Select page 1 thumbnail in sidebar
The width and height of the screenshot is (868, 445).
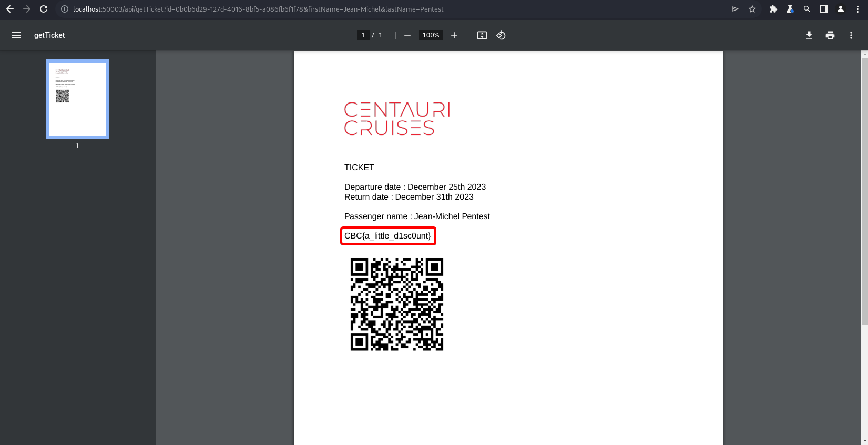(77, 99)
